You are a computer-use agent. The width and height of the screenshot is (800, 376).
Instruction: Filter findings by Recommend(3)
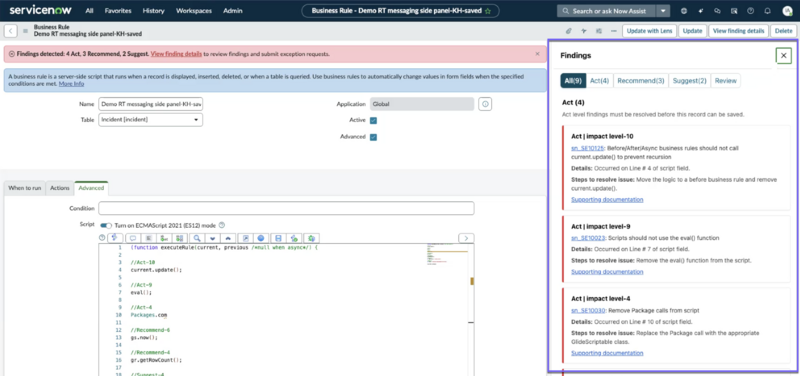click(x=641, y=81)
